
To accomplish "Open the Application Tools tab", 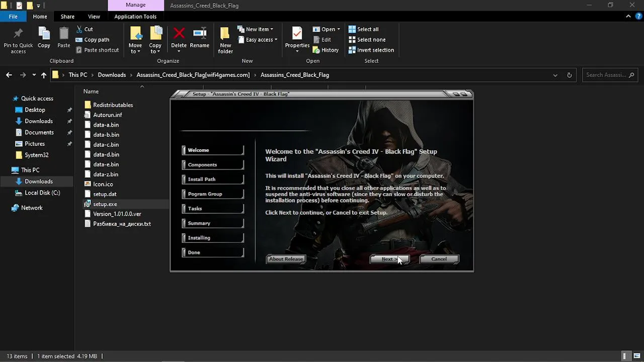I will pos(135,17).
